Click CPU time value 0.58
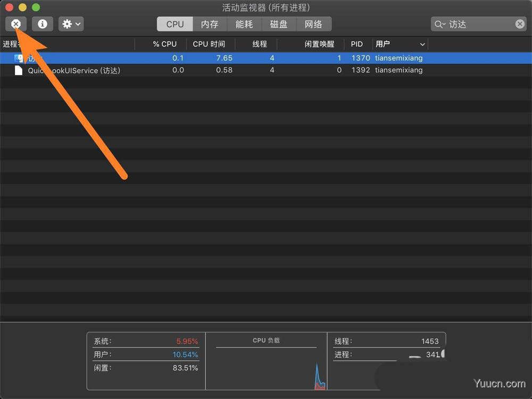This screenshot has width=532, height=399. click(225, 70)
